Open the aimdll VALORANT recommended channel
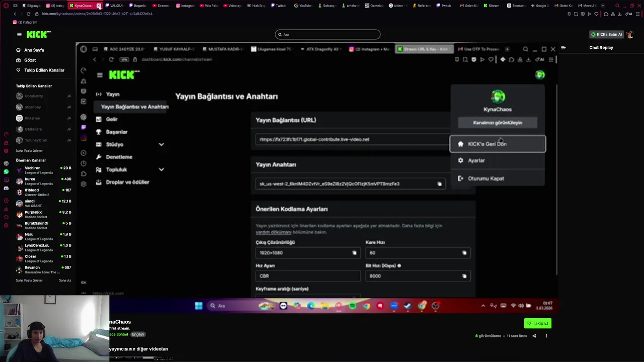The width and height of the screenshot is (644, 362). [43, 203]
